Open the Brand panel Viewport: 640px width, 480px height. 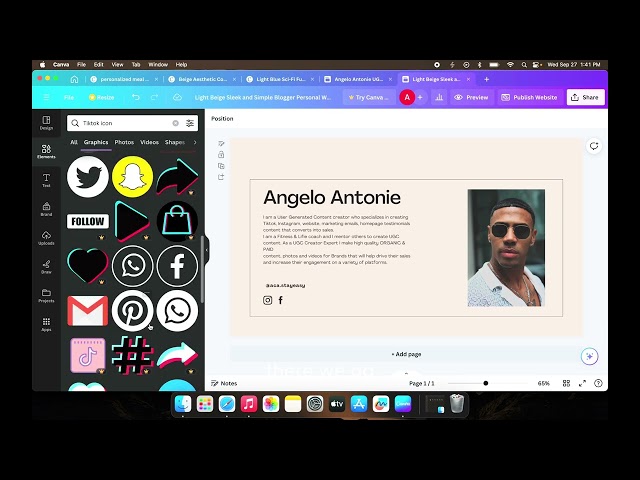point(46,209)
